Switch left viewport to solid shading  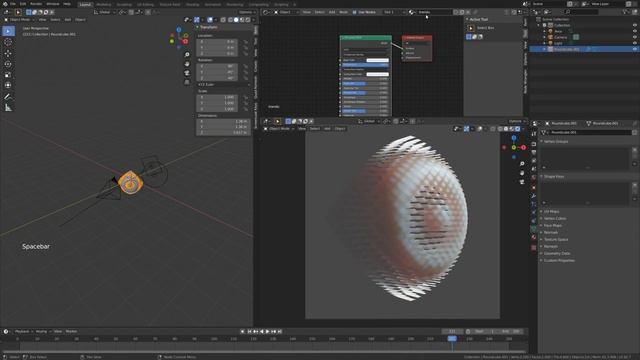[x=236, y=20]
